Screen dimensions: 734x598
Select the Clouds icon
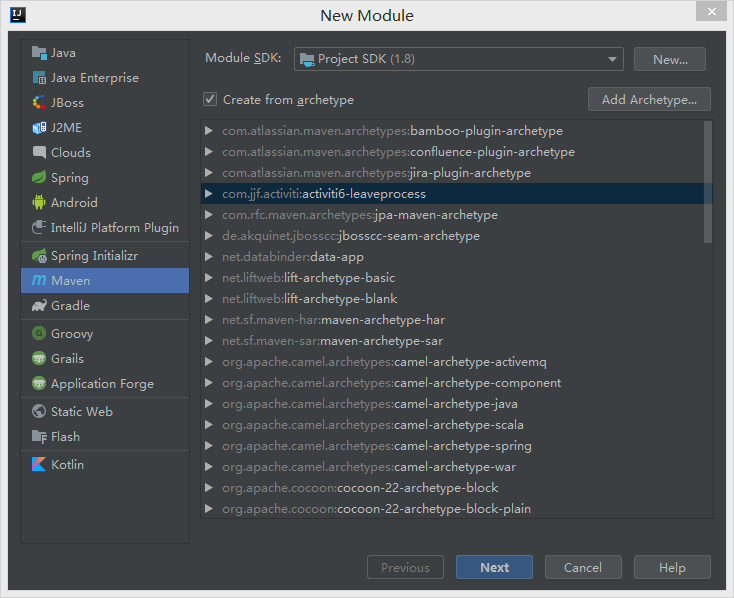[x=39, y=153]
